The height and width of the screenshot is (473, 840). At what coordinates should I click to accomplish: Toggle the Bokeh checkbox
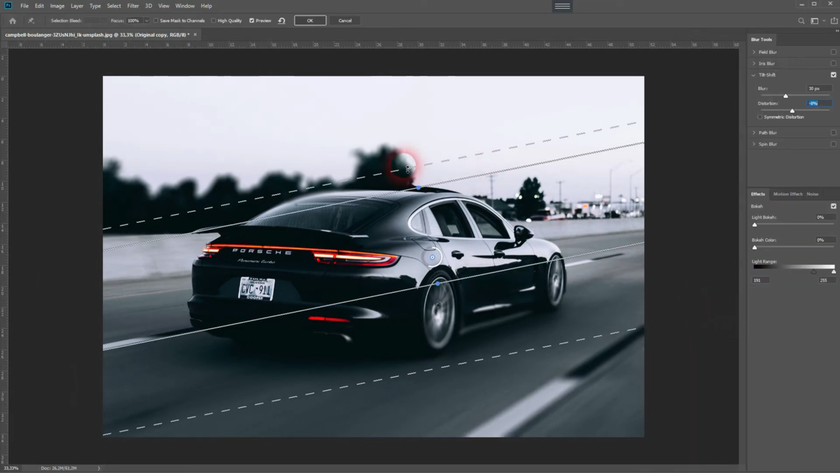point(834,206)
